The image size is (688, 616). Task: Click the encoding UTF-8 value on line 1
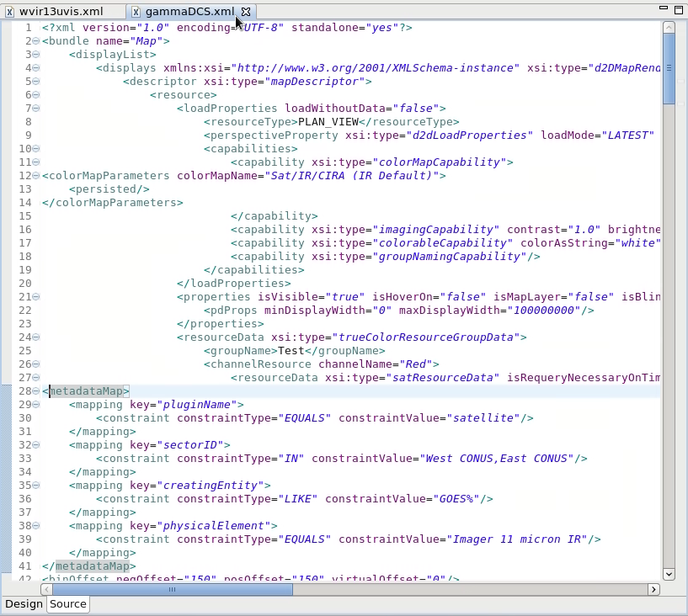tap(261, 28)
